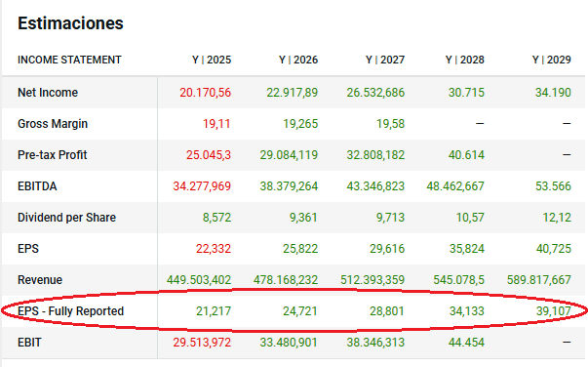Select EBIT value 38.346,313
Screen dimensions: 588x367
[x=375, y=343]
